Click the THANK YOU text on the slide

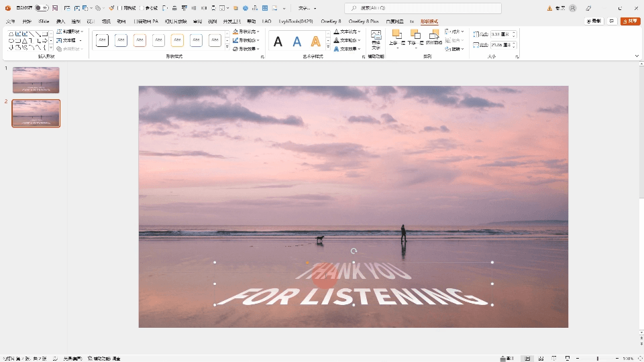click(354, 271)
